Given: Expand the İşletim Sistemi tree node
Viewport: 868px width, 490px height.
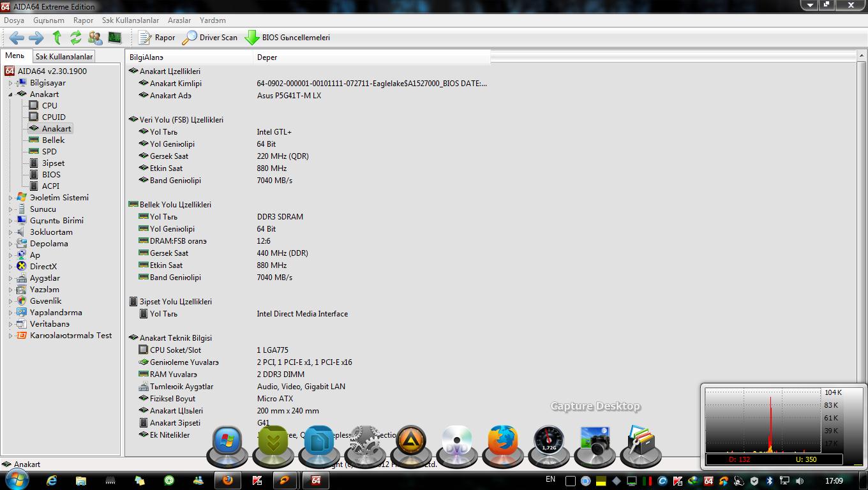Looking at the screenshot, I should (10, 198).
